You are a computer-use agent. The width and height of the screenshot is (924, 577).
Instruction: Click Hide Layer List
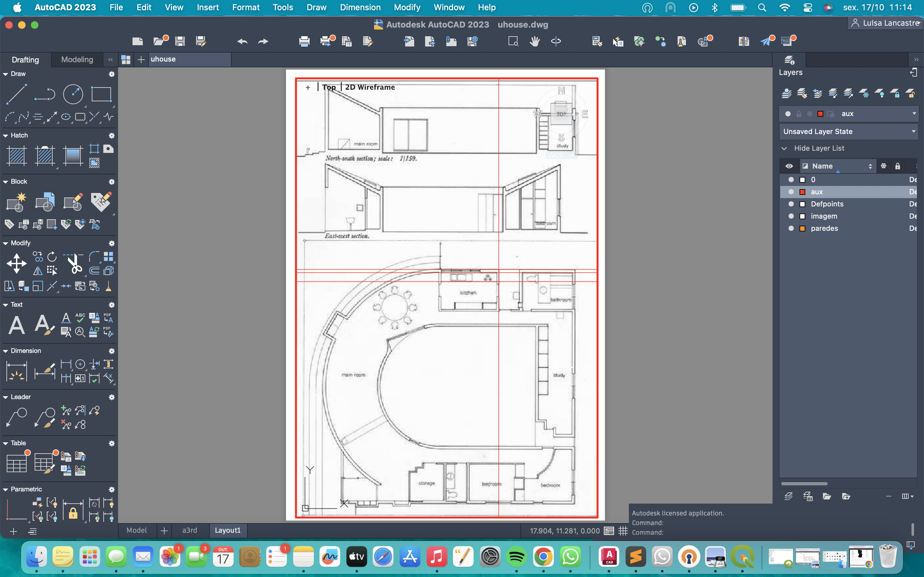(819, 148)
